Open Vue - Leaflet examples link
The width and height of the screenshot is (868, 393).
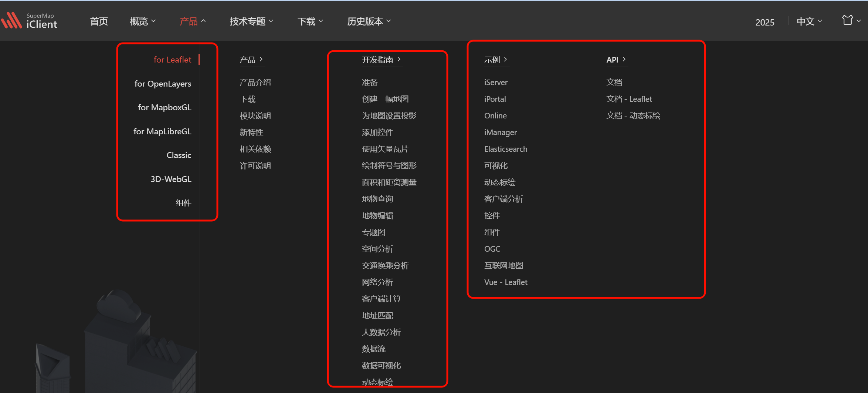coord(506,282)
